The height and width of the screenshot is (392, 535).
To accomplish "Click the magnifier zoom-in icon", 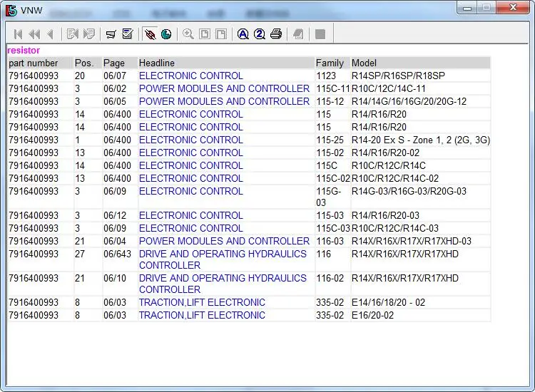I will click(x=188, y=34).
